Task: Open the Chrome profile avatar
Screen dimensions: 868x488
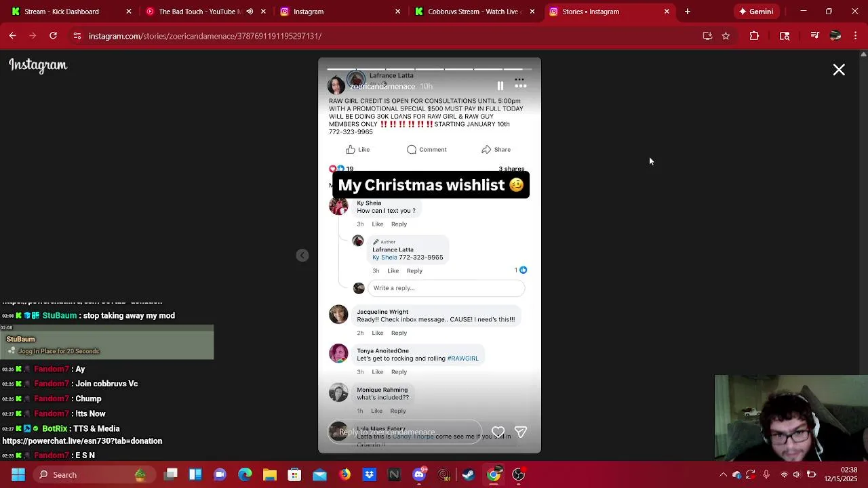Action: 835,36
